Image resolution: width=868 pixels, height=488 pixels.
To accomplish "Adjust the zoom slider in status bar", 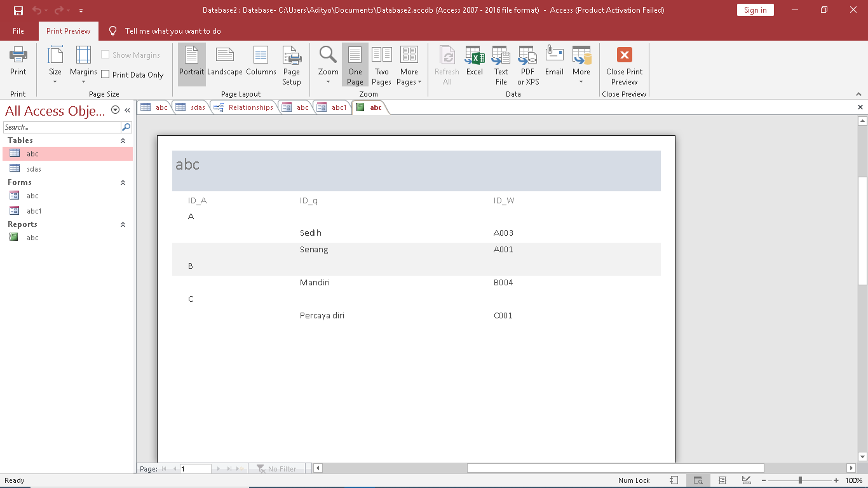I will click(800, 480).
